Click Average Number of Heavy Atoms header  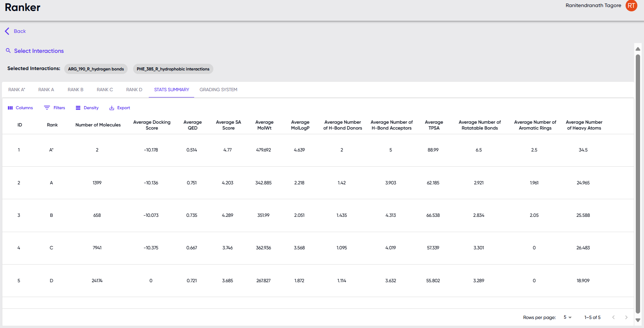584,125
